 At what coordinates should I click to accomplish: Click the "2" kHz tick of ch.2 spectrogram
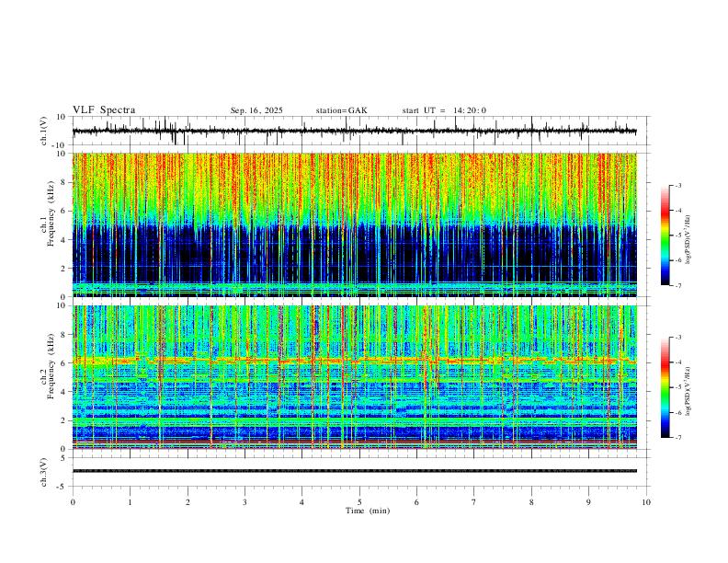tap(65, 420)
